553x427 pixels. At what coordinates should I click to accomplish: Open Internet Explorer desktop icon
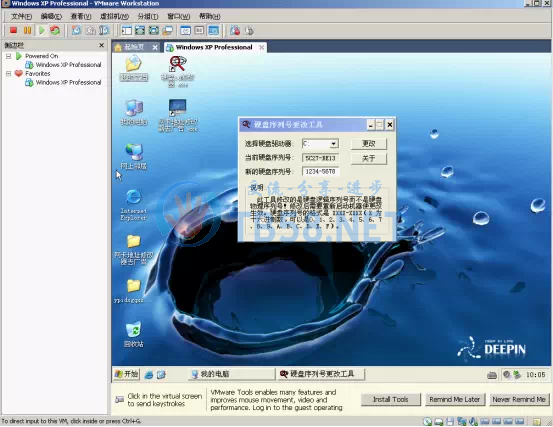pyautogui.click(x=133, y=205)
